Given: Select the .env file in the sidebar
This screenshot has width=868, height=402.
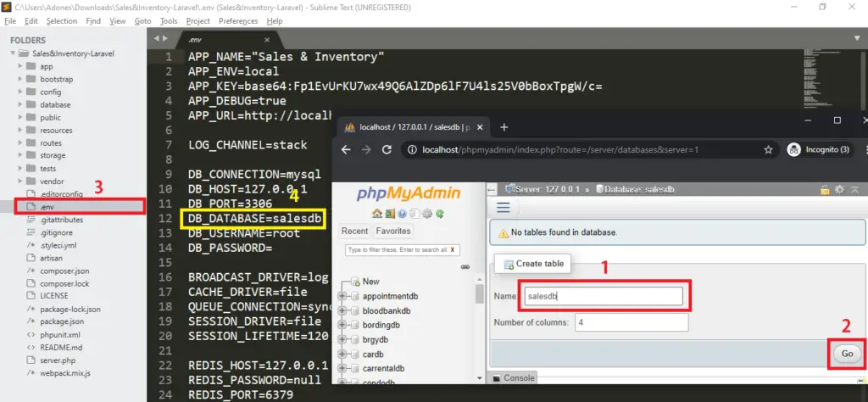Looking at the screenshot, I should (48, 206).
